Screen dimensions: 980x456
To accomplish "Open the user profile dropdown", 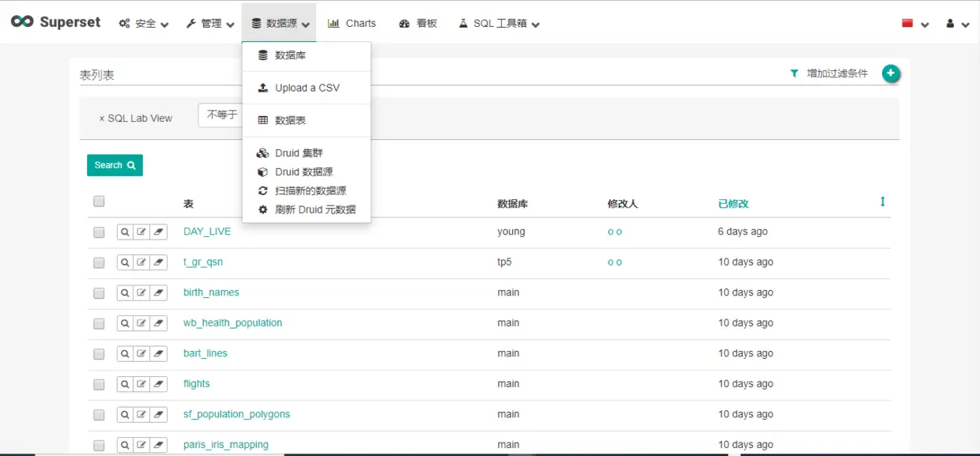I will coord(957,24).
